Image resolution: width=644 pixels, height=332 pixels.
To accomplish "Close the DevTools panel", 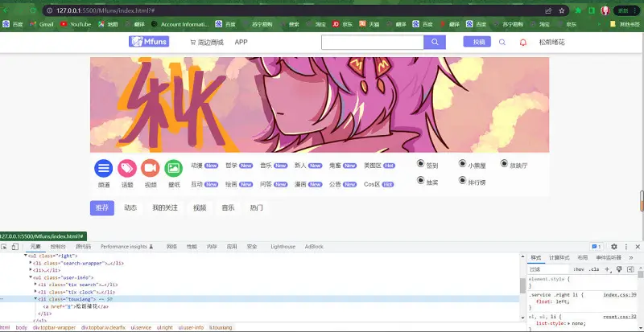I will (x=638, y=247).
